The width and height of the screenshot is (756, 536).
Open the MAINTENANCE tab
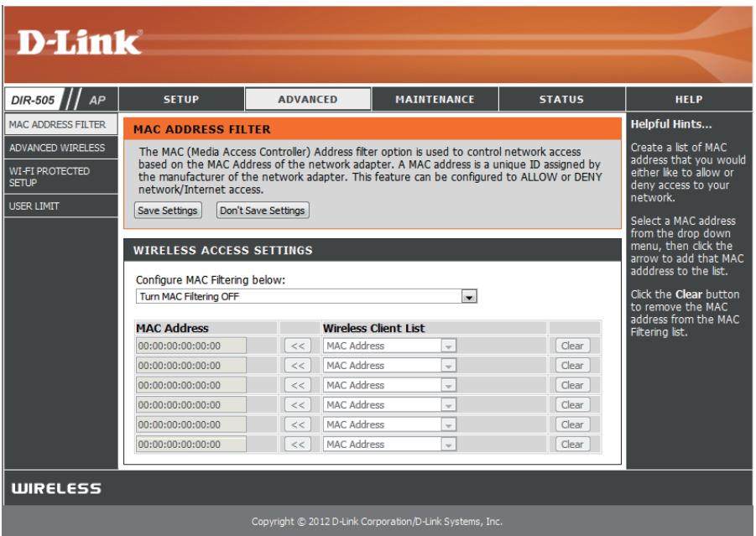tap(435, 99)
